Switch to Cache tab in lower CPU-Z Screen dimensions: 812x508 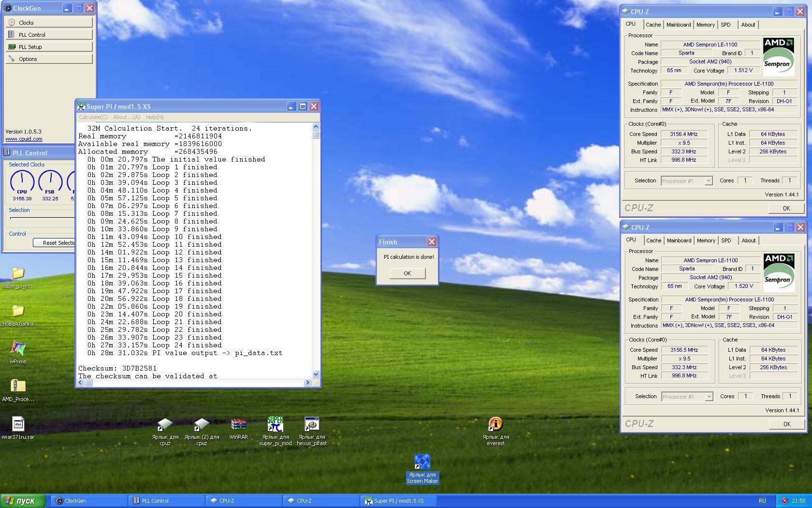point(653,240)
